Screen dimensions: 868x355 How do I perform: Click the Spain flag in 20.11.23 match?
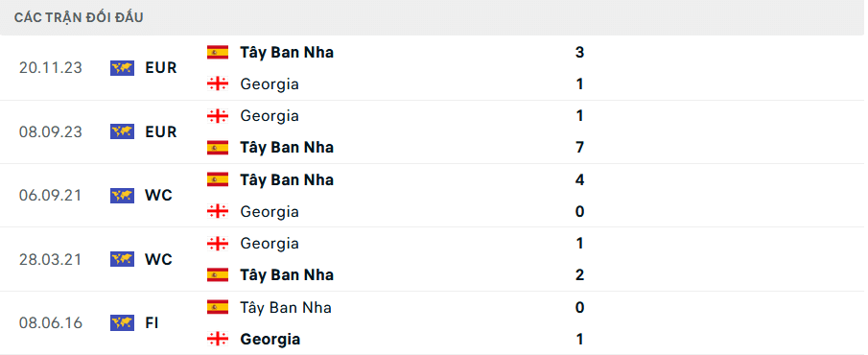click(x=218, y=52)
